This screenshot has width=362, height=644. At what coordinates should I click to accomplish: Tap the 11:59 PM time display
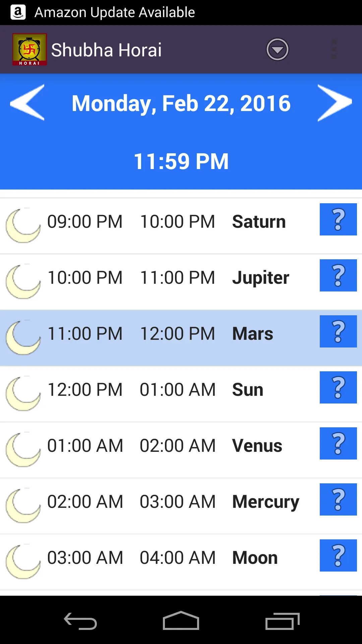pos(181,161)
